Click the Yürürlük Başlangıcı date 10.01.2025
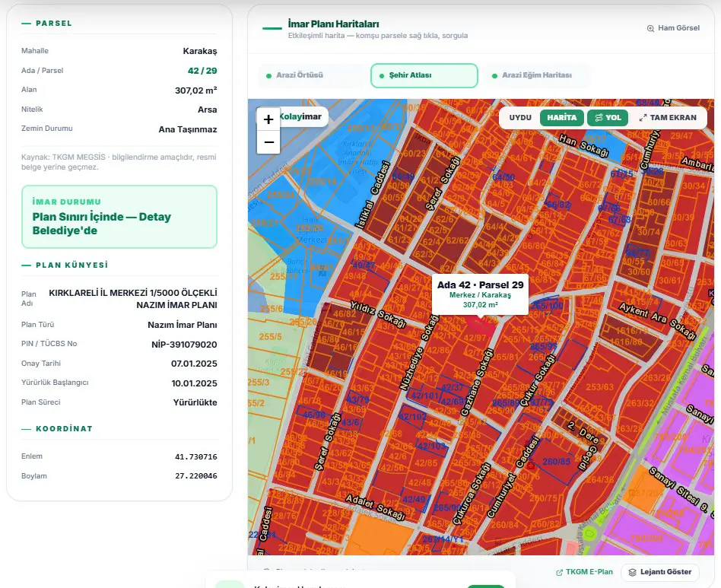The height and width of the screenshot is (588, 721). tap(194, 383)
